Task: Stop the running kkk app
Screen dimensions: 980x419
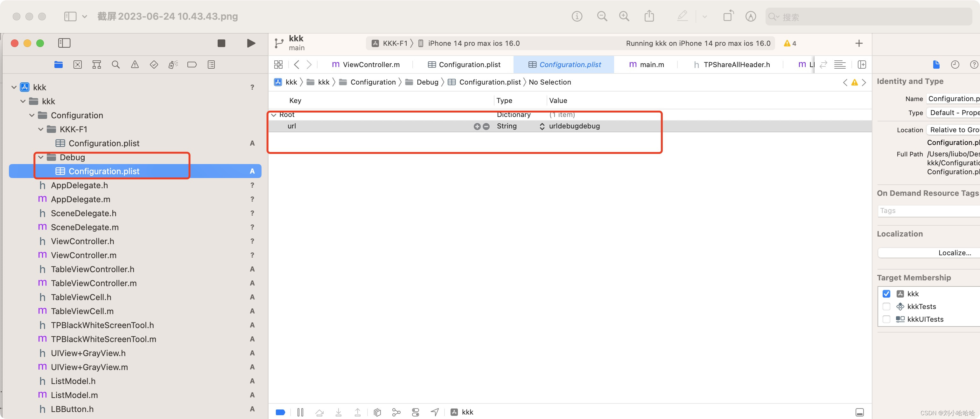Action: (x=221, y=43)
